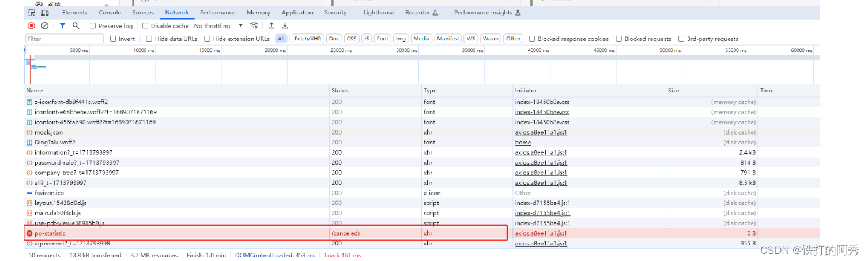The width and height of the screenshot is (868, 261).
Task: Toggle the filter funnel icon
Action: (x=62, y=25)
